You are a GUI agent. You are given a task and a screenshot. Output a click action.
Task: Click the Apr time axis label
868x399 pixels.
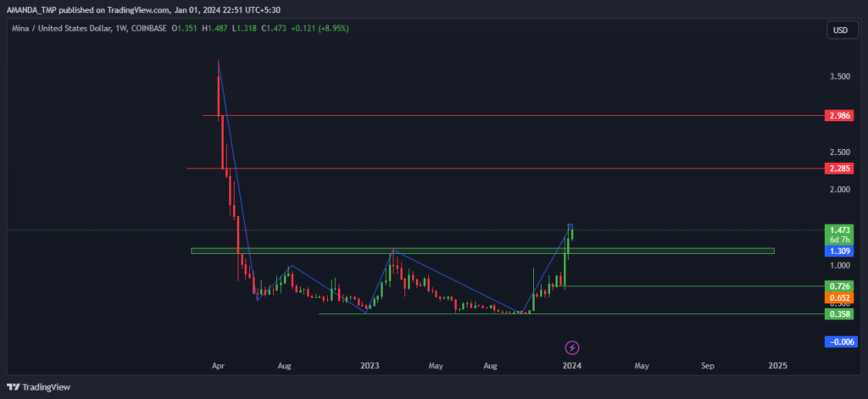click(218, 366)
